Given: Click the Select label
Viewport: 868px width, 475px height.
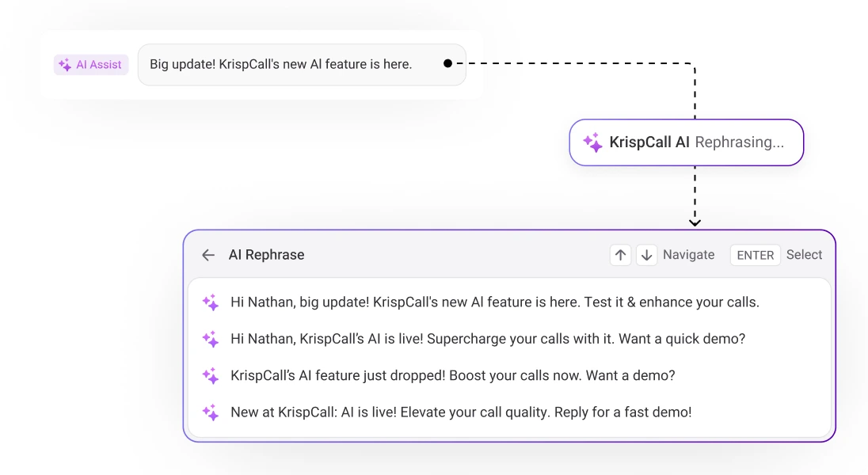Looking at the screenshot, I should pos(805,255).
